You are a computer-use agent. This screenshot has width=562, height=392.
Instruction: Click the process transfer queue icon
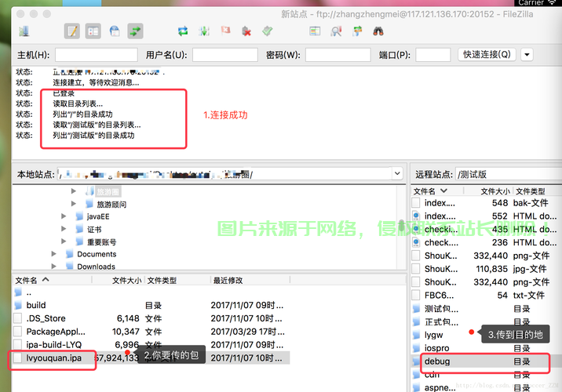point(204,31)
